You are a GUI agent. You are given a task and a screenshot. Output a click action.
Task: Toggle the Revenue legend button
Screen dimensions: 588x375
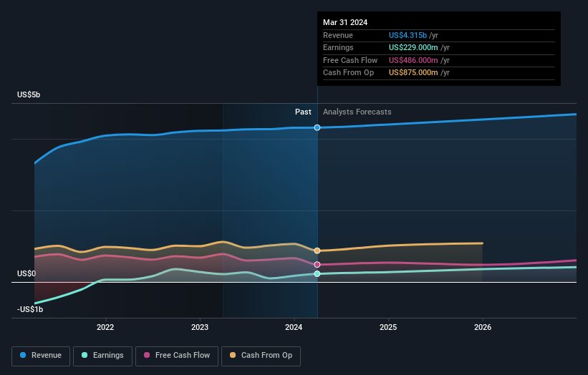pos(41,356)
